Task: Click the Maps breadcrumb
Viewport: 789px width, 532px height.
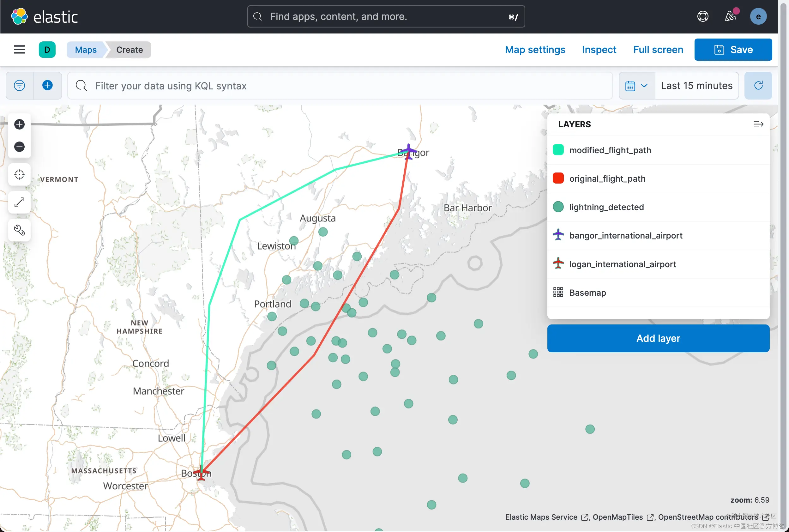Action: coord(86,50)
